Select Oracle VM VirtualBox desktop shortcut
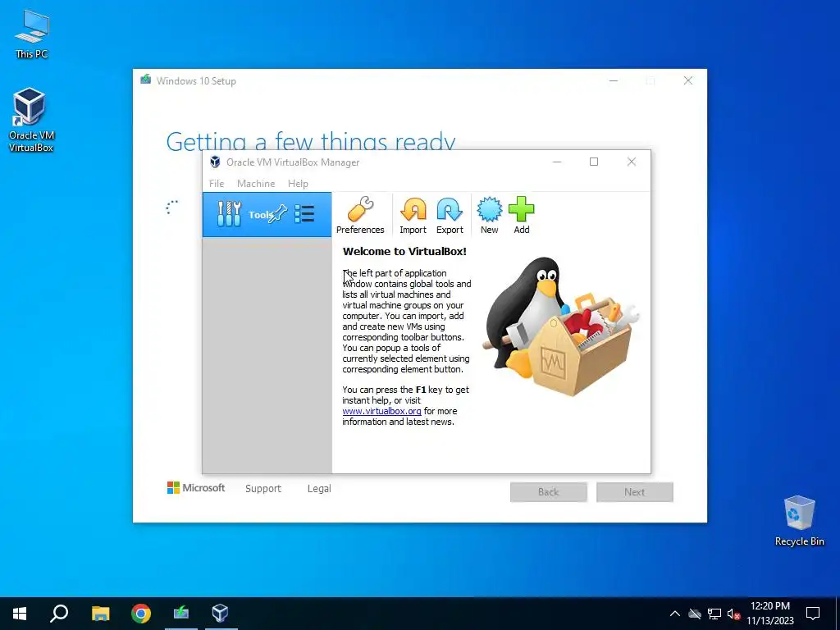The image size is (840, 630). (x=31, y=120)
